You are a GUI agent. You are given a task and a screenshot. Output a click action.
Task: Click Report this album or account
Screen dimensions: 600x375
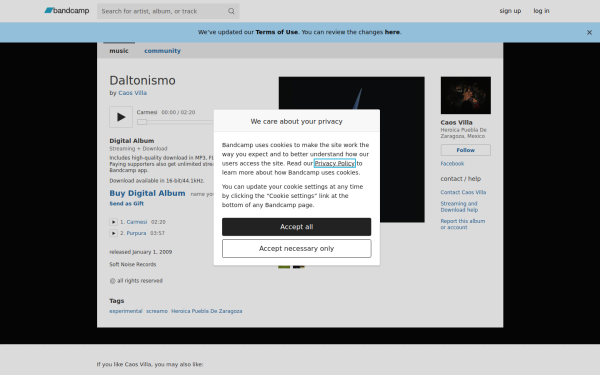(463, 224)
